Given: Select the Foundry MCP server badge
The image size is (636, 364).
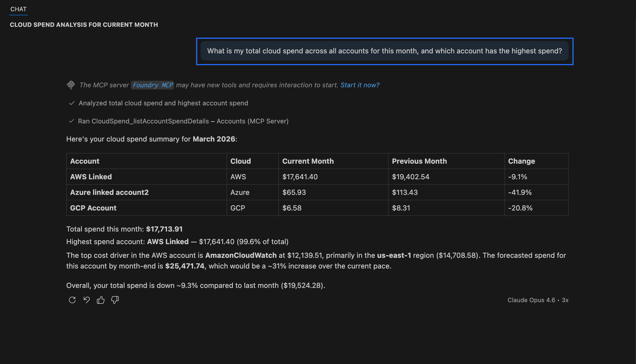Looking at the screenshot, I should tap(152, 85).
